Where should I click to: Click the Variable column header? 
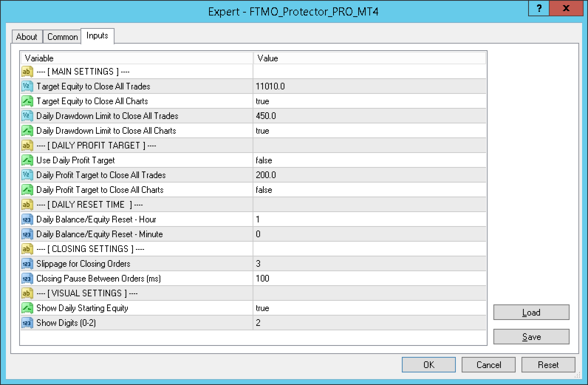click(137, 58)
